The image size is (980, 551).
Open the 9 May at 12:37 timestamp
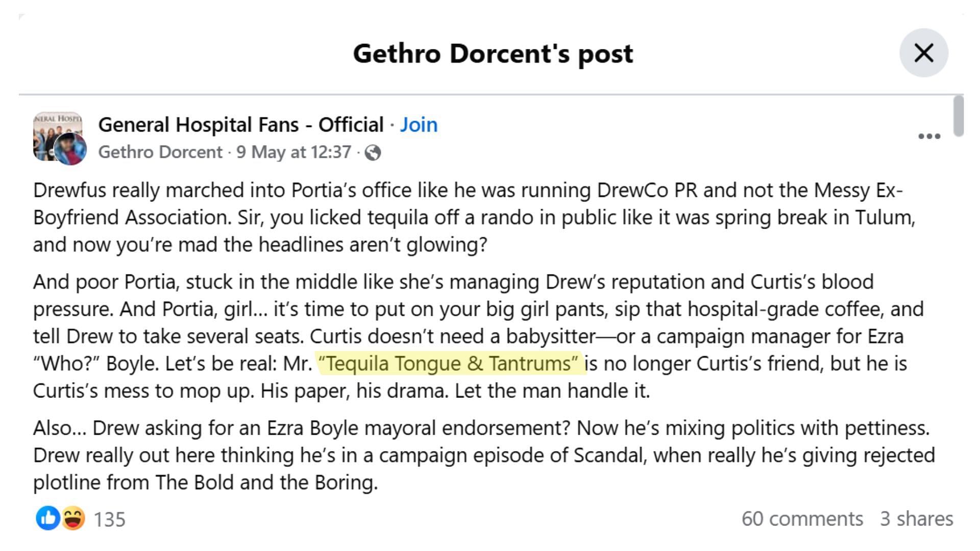293,152
